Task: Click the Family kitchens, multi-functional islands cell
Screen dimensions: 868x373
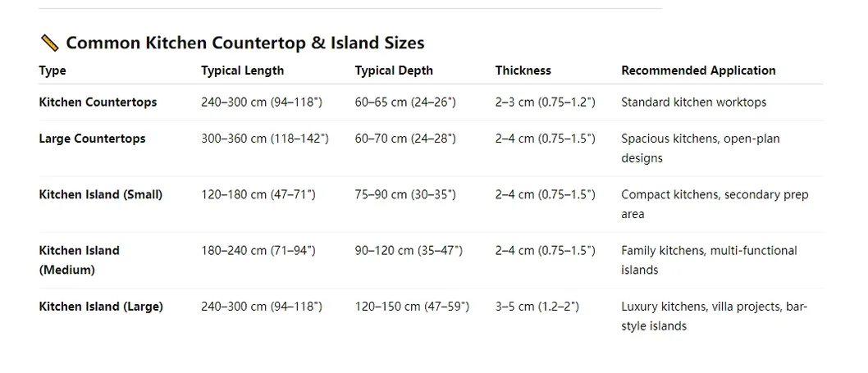Action: click(709, 260)
